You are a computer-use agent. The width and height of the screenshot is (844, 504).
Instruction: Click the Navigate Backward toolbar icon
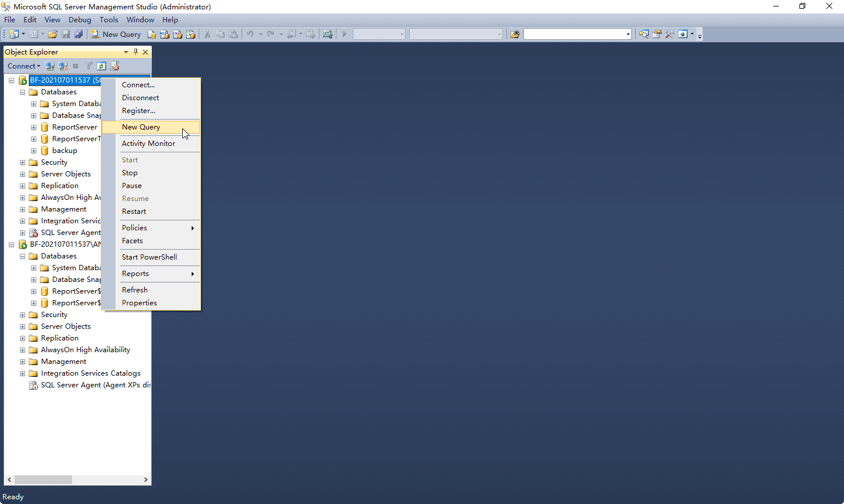click(x=291, y=34)
